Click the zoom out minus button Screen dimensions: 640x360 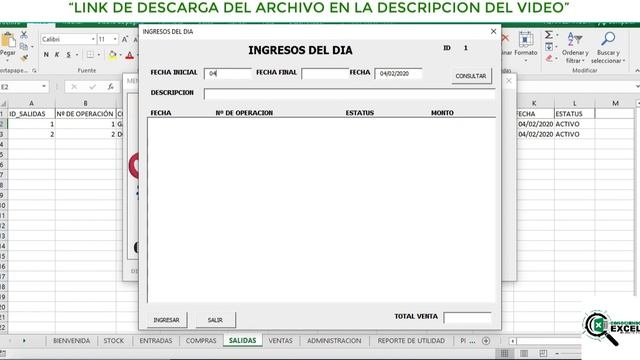[557, 353]
